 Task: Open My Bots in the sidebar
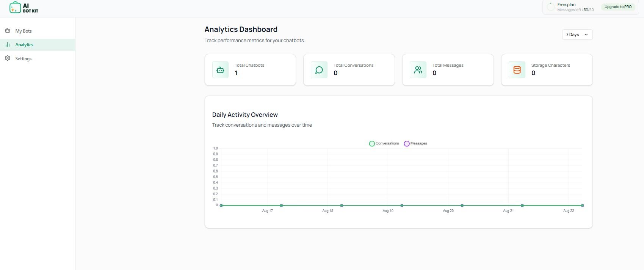tap(24, 31)
